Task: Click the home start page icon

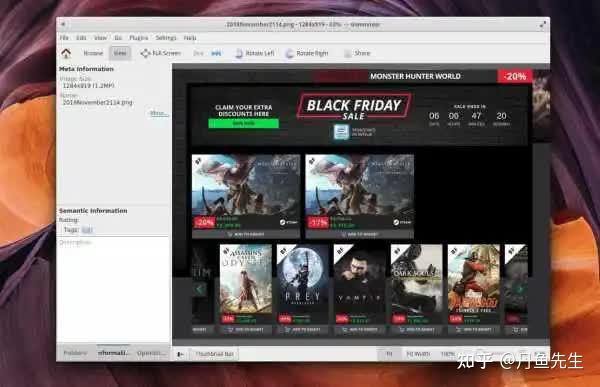Action: pos(66,53)
